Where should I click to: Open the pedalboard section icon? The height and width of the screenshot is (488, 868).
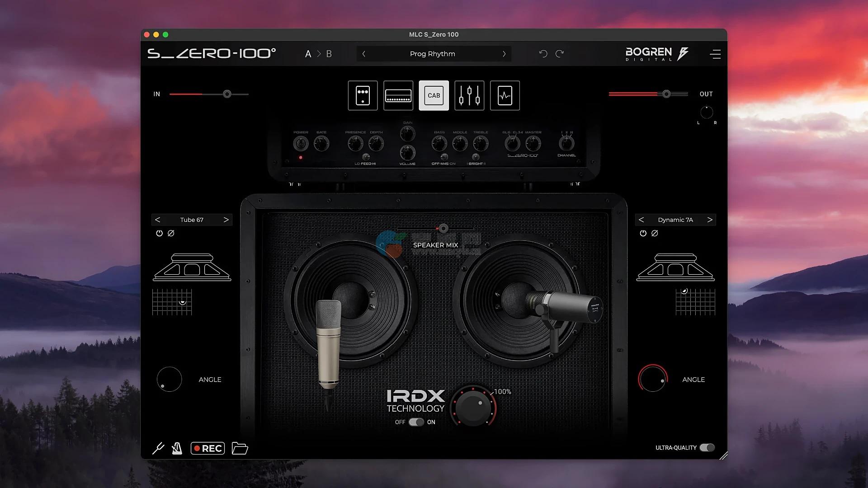(363, 95)
